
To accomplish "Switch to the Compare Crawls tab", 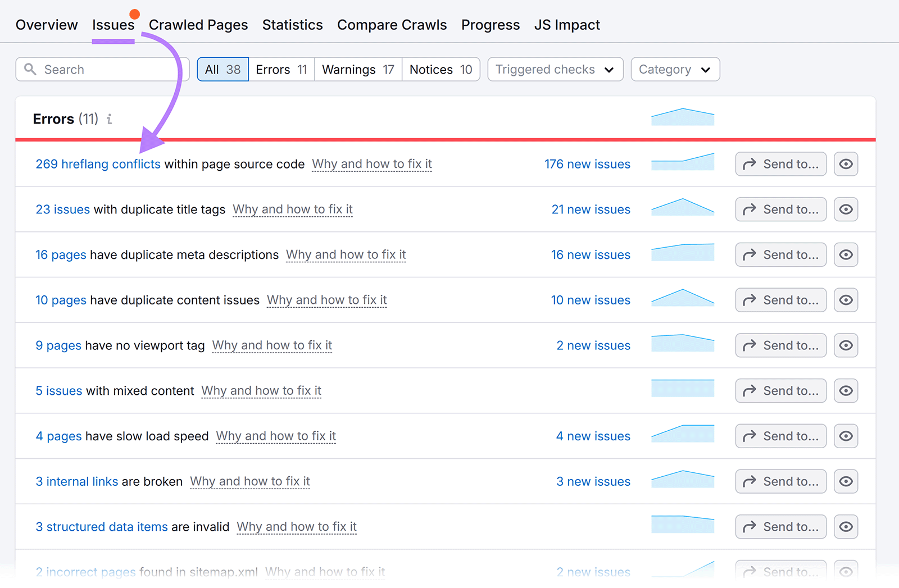I will [x=392, y=24].
